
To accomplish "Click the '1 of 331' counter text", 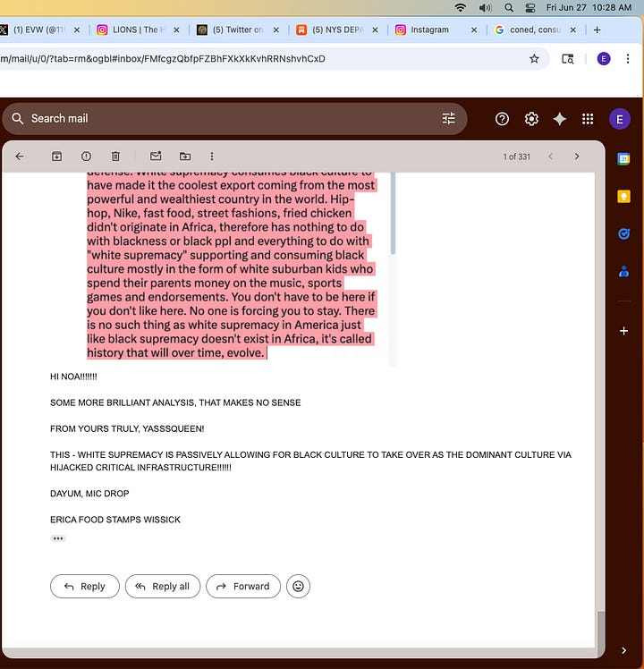I will click(x=516, y=157).
